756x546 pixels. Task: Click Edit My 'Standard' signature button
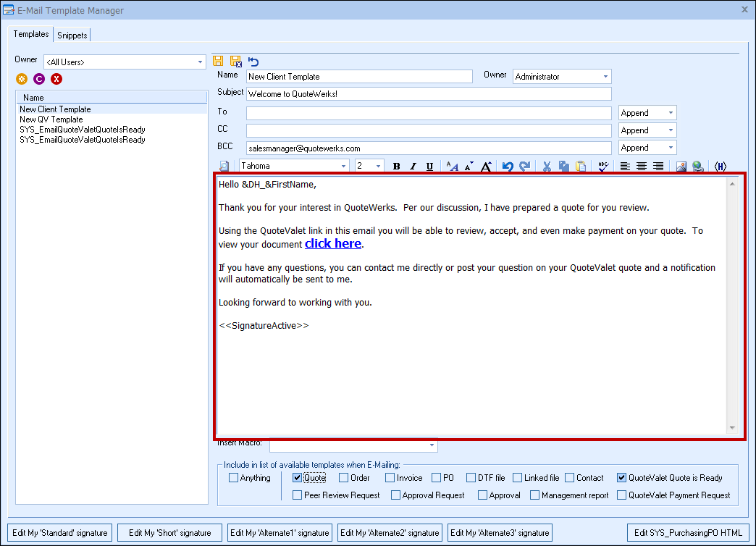61,533
